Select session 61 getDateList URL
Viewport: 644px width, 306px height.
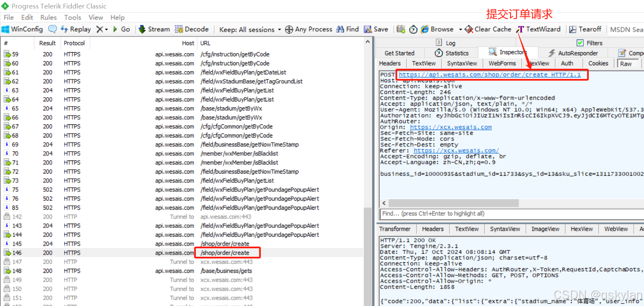click(243, 73)
